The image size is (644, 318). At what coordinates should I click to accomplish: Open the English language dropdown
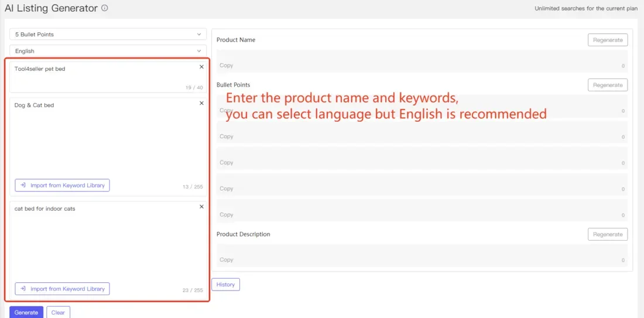click(108, 51)
